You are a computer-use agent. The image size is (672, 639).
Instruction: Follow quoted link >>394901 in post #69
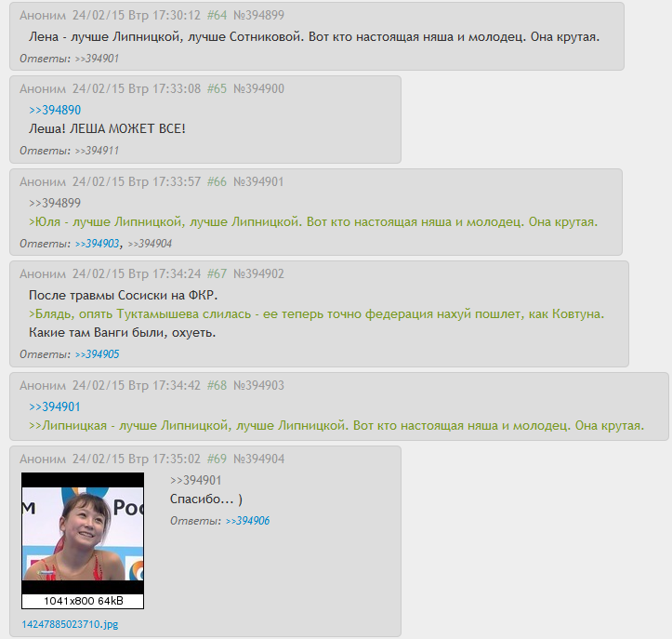(196, 480)
